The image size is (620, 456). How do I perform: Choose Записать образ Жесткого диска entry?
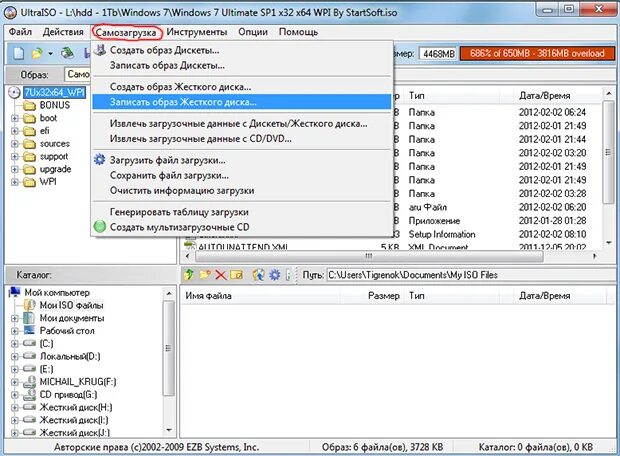coord(242,102)
